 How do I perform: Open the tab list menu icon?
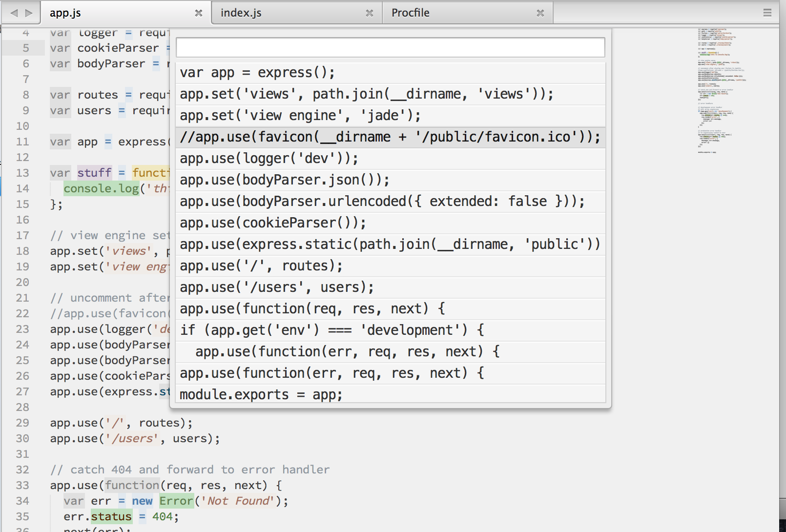coord(767,13)
